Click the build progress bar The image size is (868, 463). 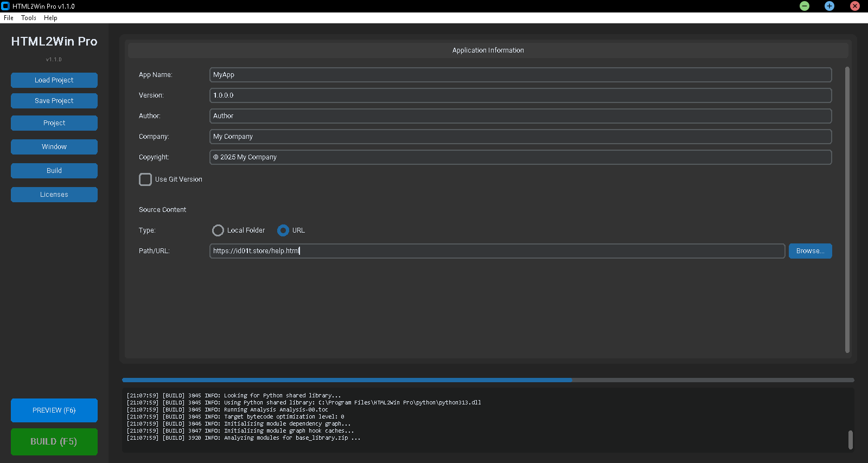point(488,380)
